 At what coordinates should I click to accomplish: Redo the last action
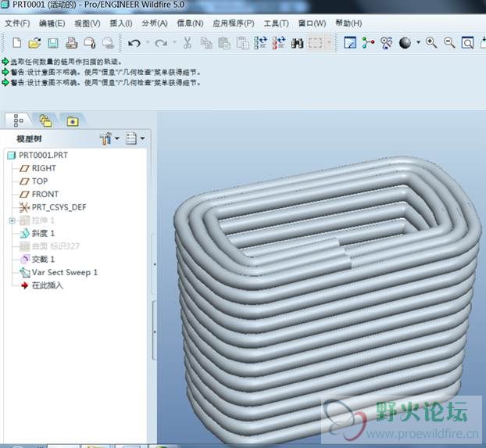click(161, 43)
